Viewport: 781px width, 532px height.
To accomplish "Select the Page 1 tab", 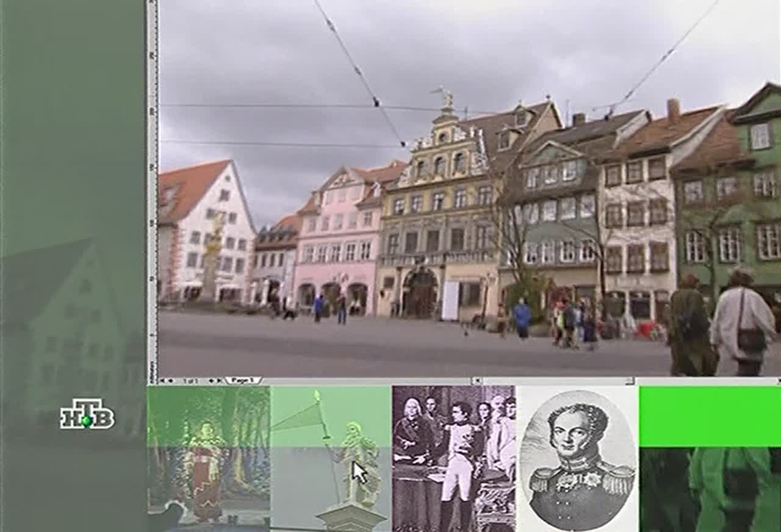I will point(243,381).
